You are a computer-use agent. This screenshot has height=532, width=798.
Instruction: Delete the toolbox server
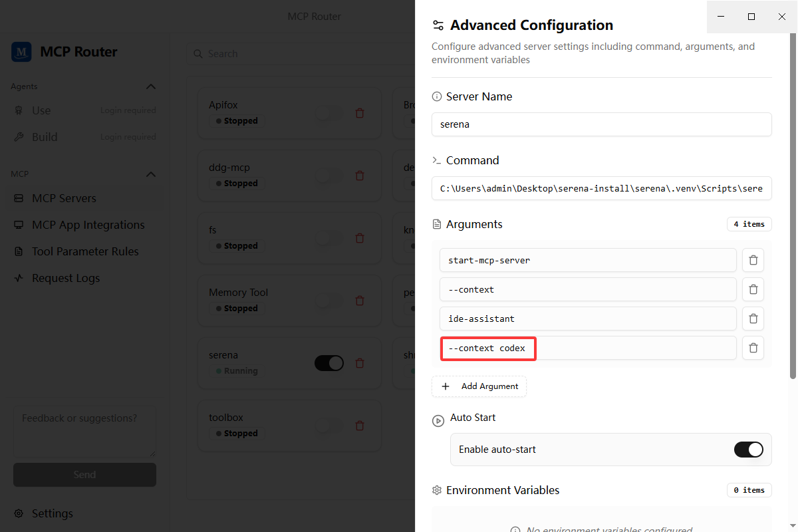click(x=360, y=426)
